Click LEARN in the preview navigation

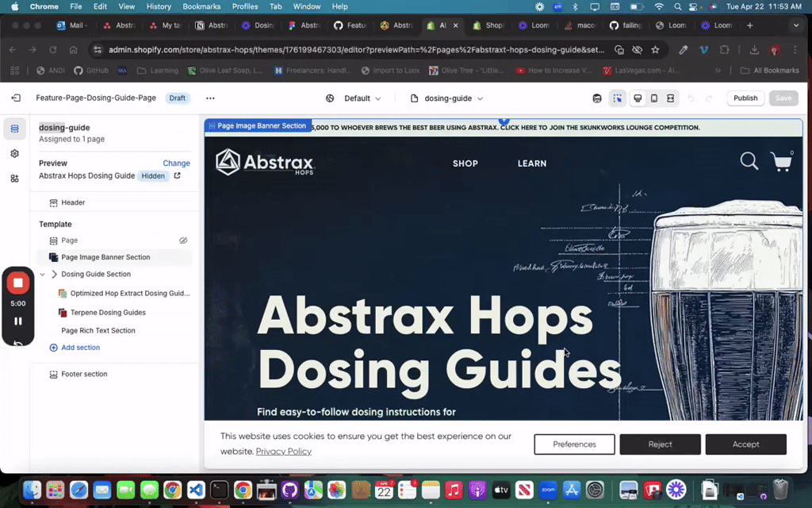tap(532, 164)
